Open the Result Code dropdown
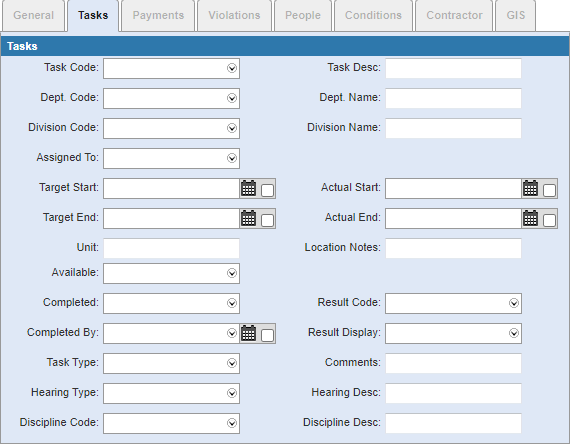Image resolution: width=570 pixels, height=444 pixels. click(514, 303)
